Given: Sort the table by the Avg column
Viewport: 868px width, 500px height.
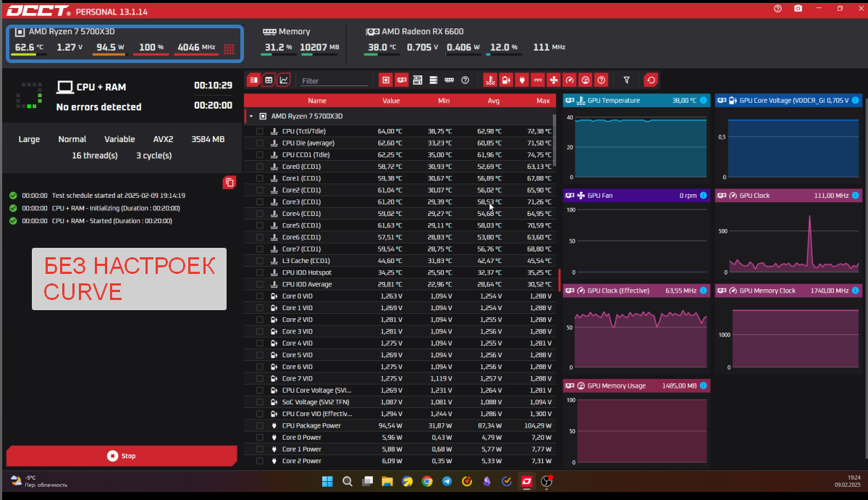Looking at the screenshot, I should [493, 100].
